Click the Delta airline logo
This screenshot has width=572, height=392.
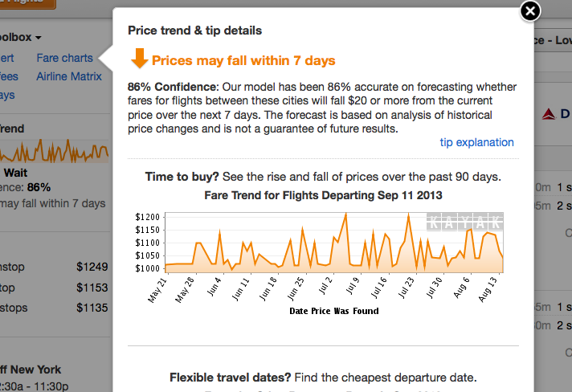pos(548,115)
